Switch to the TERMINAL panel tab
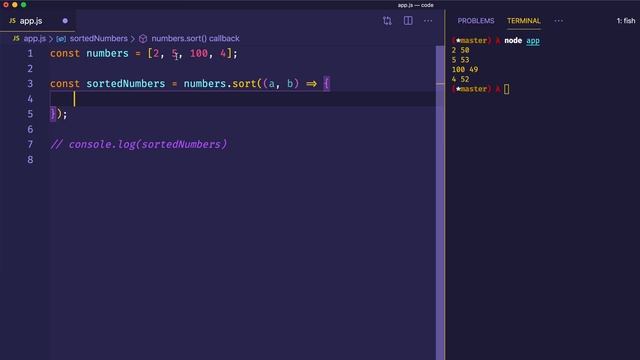The image size is (640, 360). (x=524, y=21)
